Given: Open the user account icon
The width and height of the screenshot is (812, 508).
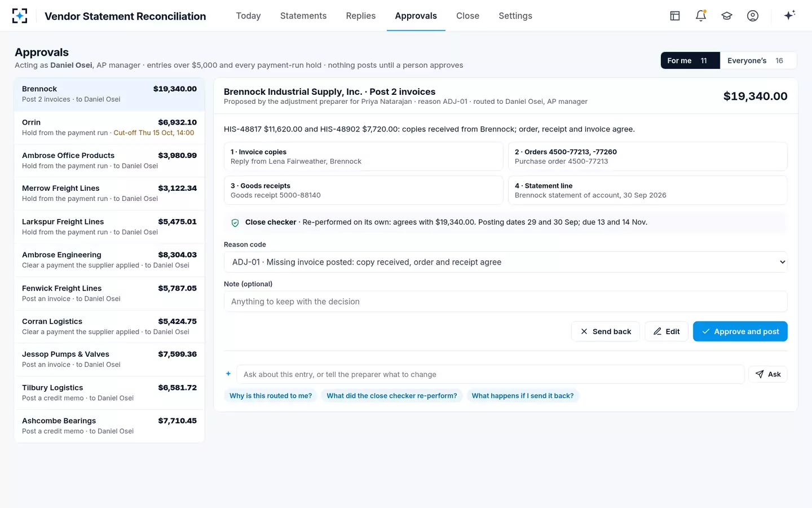Looking at the screenshot, I should click(x=753, y=16).
